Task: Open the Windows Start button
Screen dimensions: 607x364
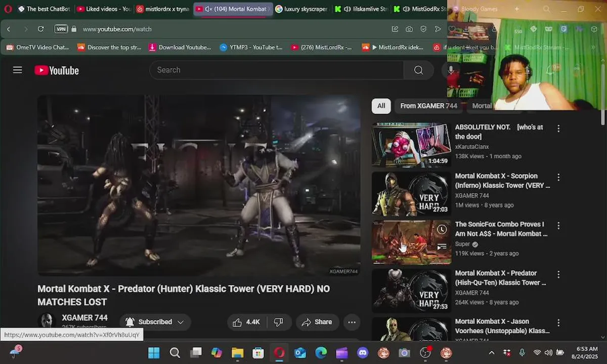Action: [x=154, y=353]
